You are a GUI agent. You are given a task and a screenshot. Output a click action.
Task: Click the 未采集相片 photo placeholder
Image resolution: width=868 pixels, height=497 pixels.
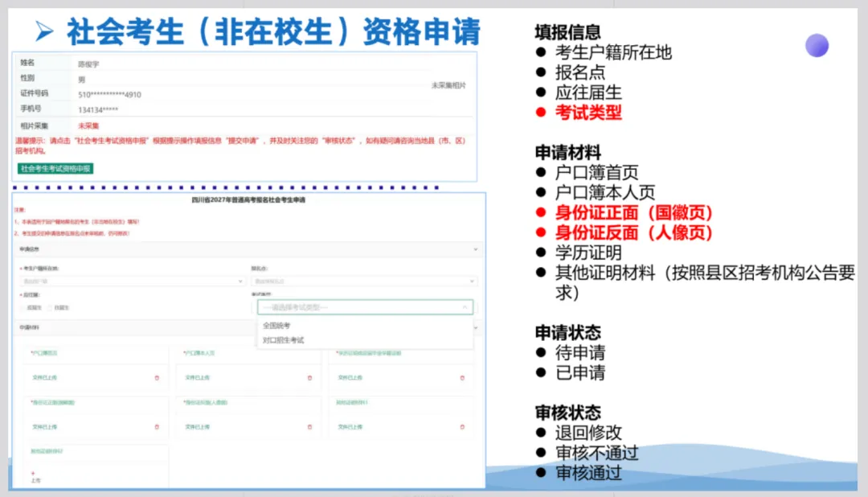click(x=448, y=85)
